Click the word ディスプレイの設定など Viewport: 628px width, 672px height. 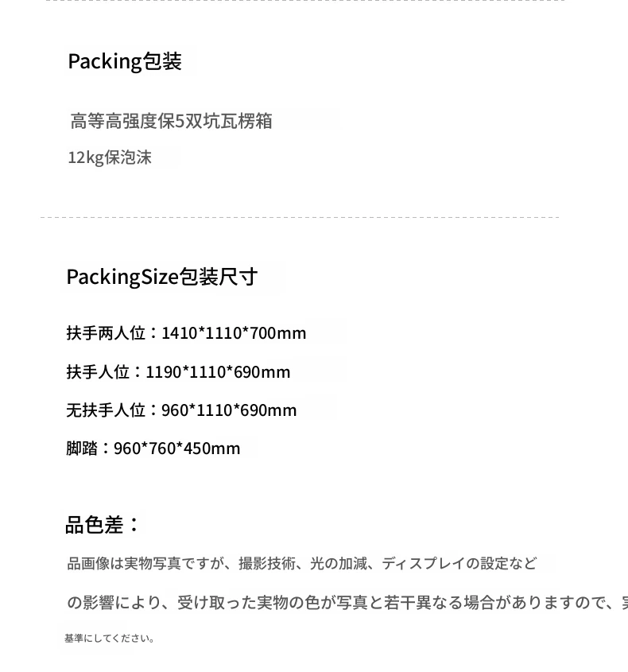coord(459,563)
